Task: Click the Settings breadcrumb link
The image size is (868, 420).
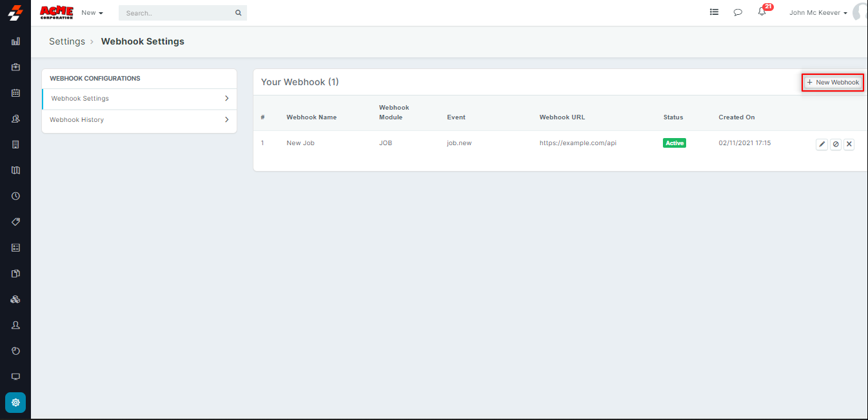Action: 67,41
